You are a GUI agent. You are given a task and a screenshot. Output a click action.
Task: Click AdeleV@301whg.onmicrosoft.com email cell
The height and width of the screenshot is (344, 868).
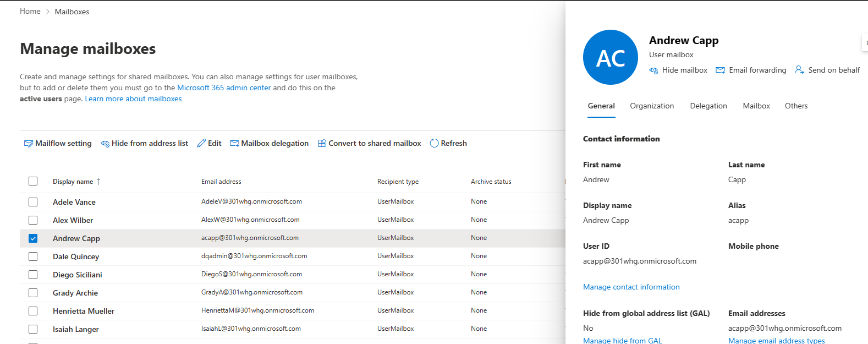pyautogui.click(x=251, y=201)
